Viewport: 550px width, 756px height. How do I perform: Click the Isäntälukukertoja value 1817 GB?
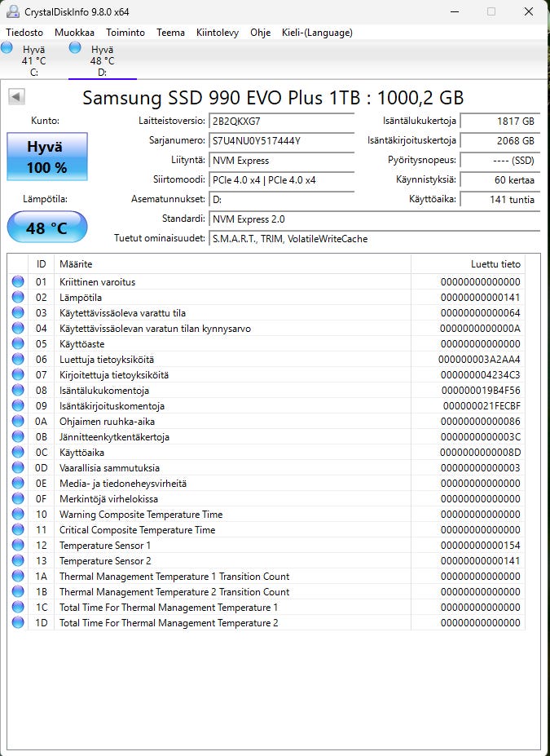pos(500,121)
